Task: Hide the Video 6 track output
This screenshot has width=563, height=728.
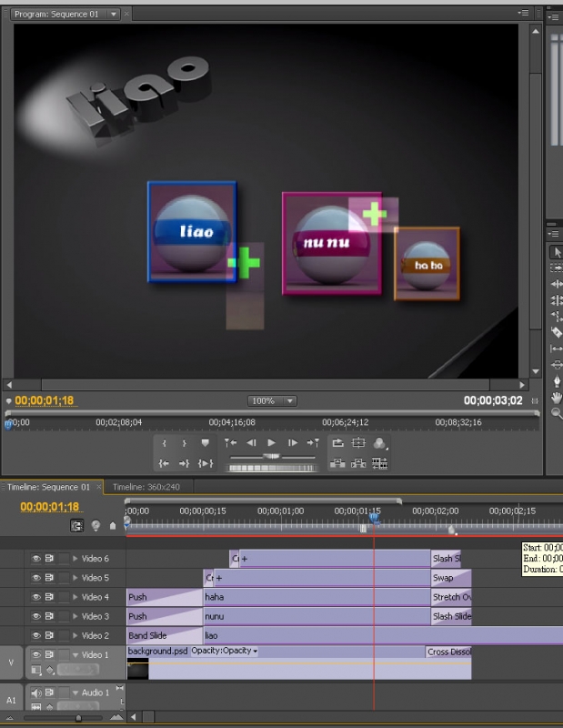Action: coord(36,559)
